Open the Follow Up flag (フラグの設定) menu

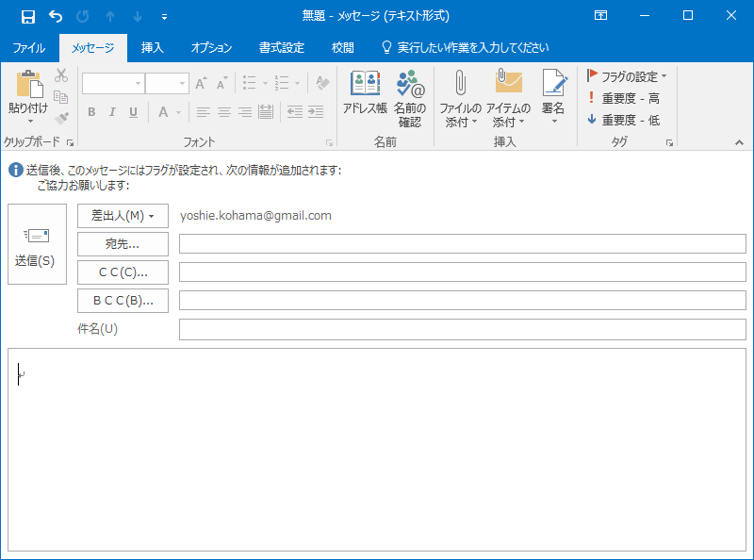(x=627, y=76)
